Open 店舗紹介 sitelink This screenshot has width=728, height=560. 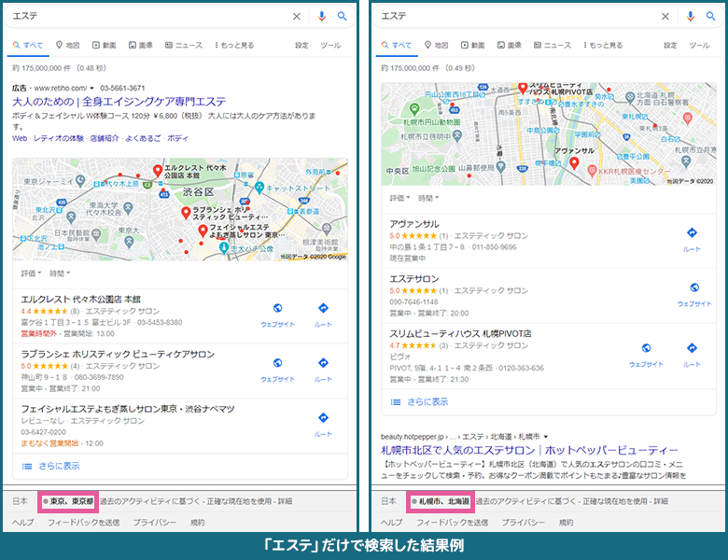[105, 138]
